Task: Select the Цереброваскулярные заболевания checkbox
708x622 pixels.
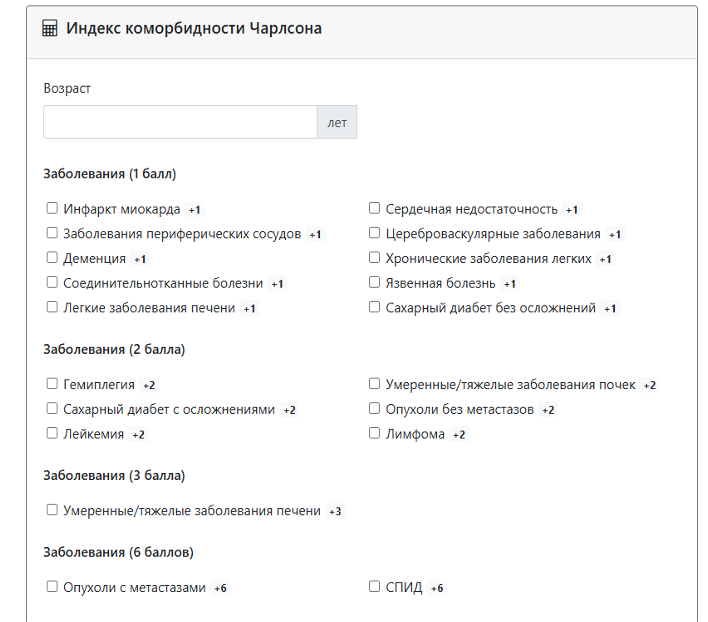Action: click(374, 233)
